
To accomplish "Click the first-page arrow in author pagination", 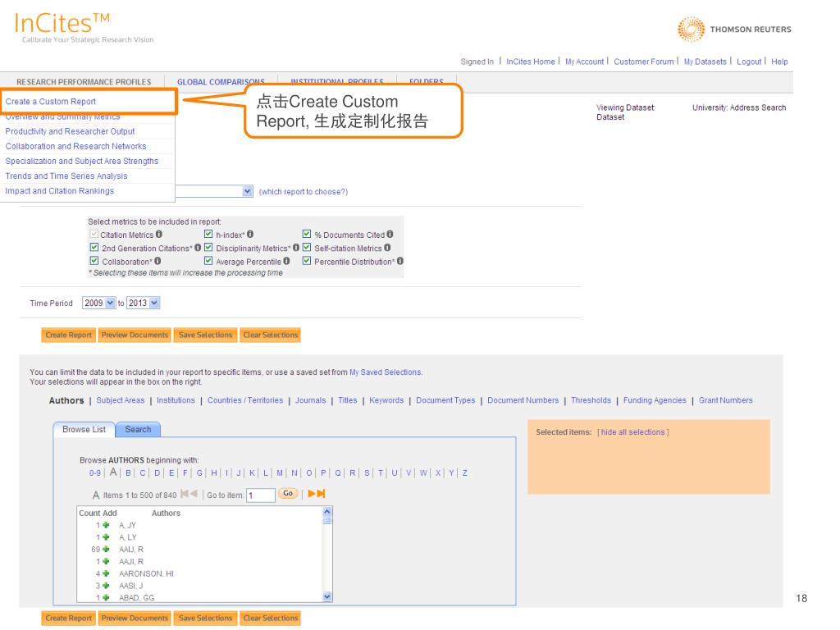I will (185, 493).
